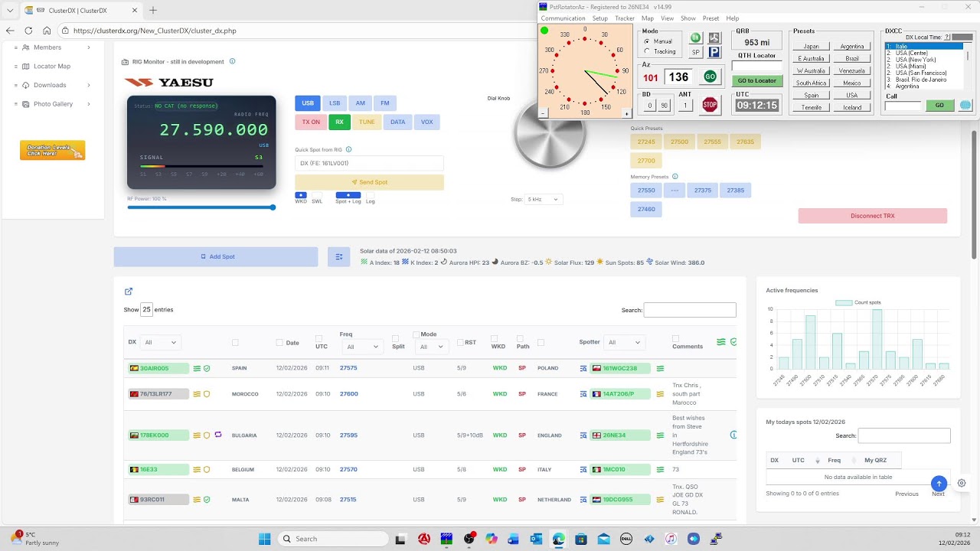Image resolution: width=980 pixels, height=551 pixels.
Task: Open Tracker menu in PstRotatorAz
Action: [x=625, y=18]
